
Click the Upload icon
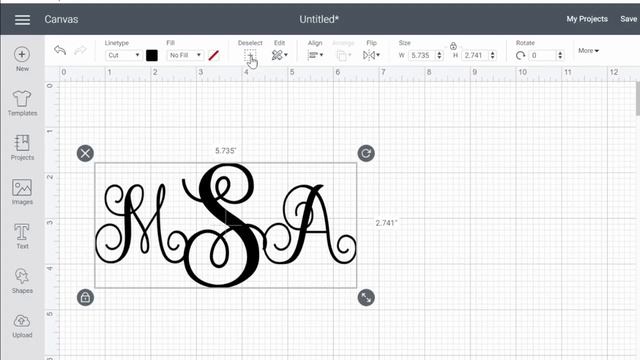tap(22, 321)
